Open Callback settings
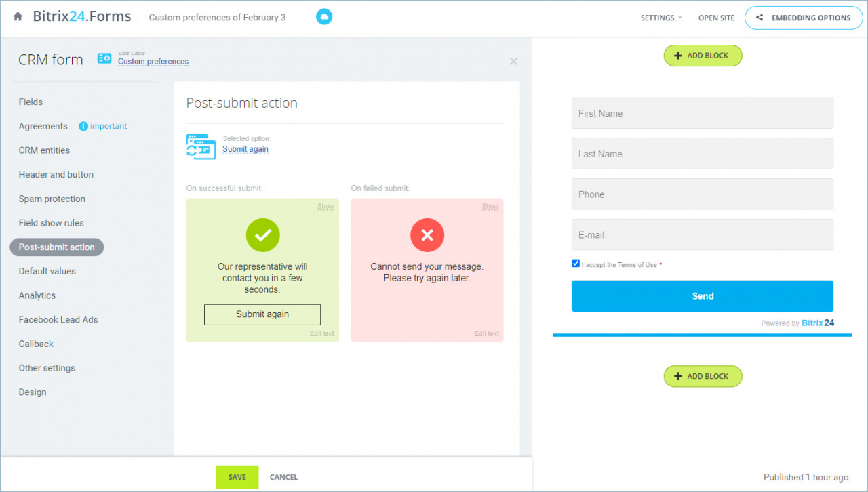868x492 pixels. (36, 344)
